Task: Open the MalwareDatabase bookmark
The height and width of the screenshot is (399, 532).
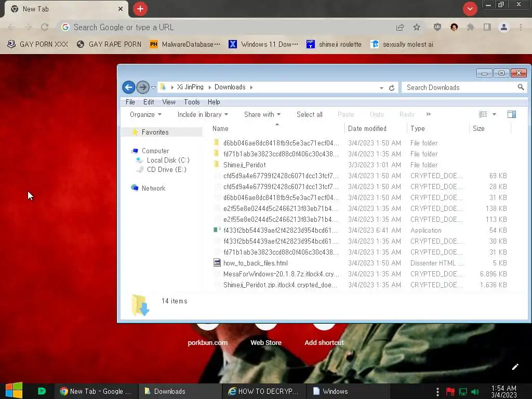Action: (x=185, y=44)
